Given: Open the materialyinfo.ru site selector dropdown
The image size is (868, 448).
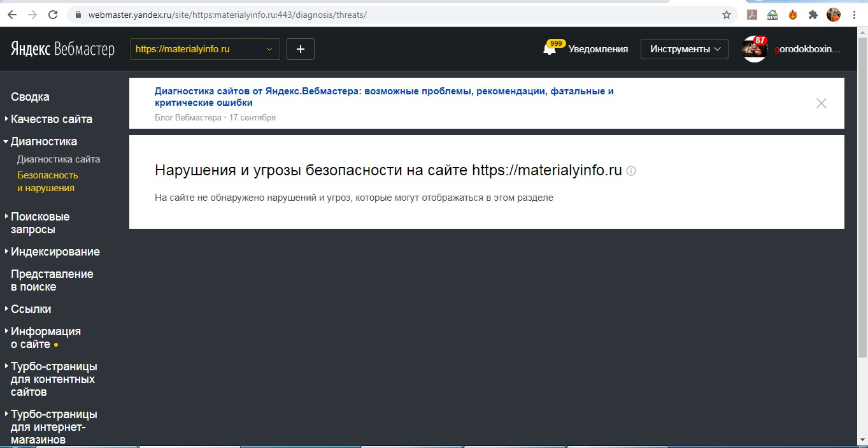Looking at the screenshot, I should click(205, 49).
